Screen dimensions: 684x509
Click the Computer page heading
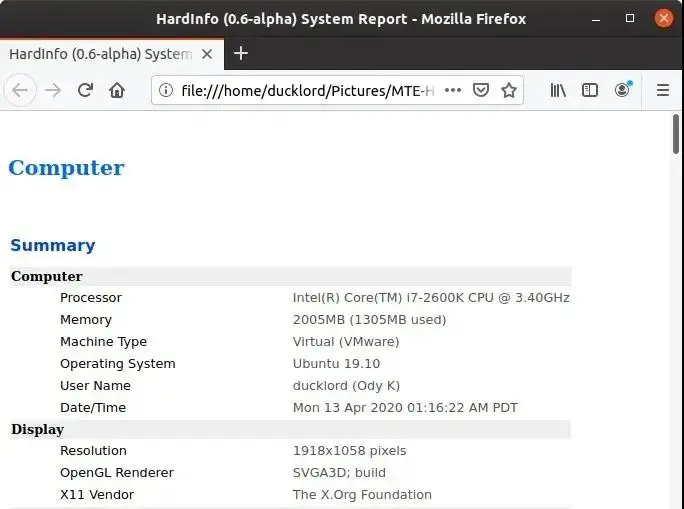(66, 168)
